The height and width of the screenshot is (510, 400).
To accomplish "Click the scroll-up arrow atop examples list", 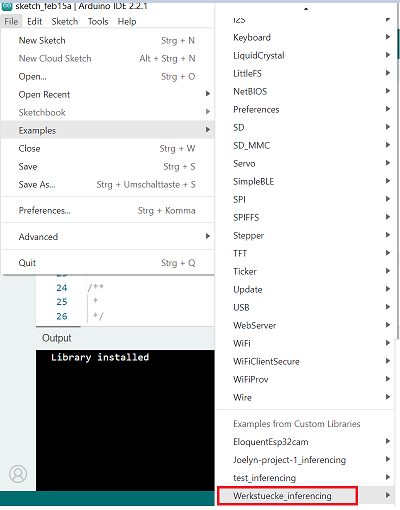I will (306, 9).
